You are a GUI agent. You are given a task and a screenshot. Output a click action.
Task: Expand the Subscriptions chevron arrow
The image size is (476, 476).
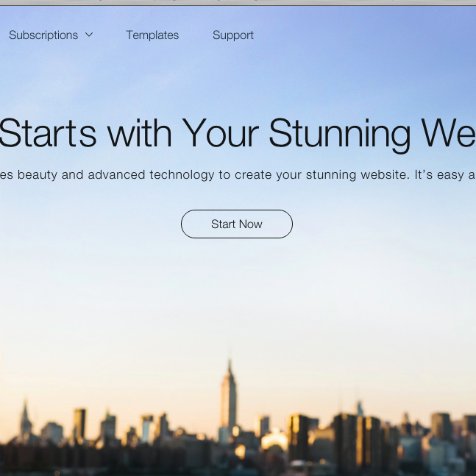click(89, 35)
